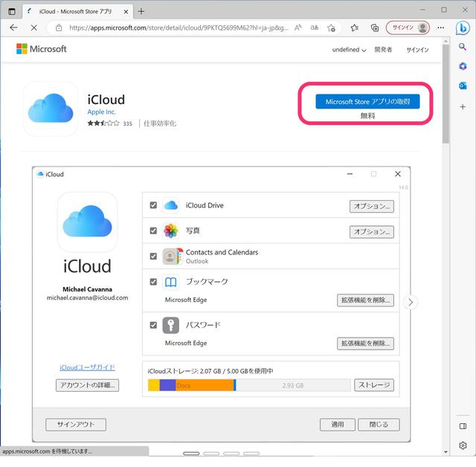Uncheck the 写真 checkbox
The width and height of the screenshot is (476, 467).
tap(153, 231)
